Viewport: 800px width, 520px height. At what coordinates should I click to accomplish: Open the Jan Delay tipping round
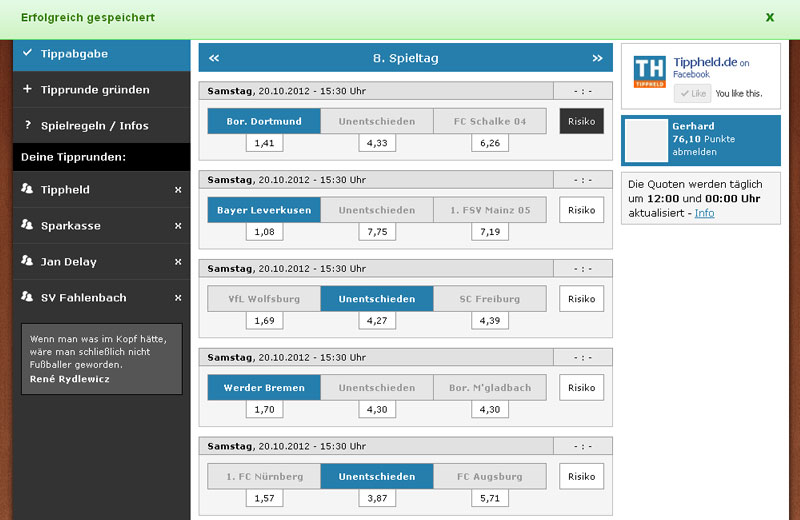tap(68, 262)
